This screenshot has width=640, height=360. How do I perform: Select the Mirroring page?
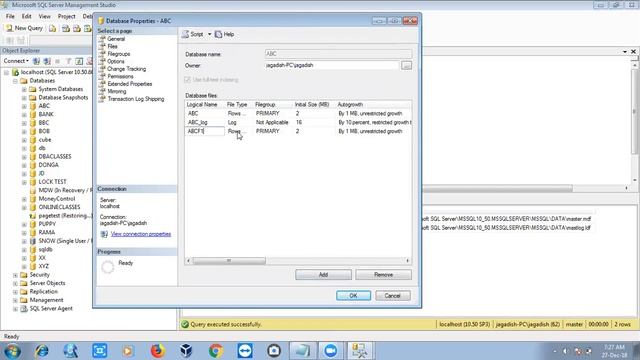pos(117,91)
